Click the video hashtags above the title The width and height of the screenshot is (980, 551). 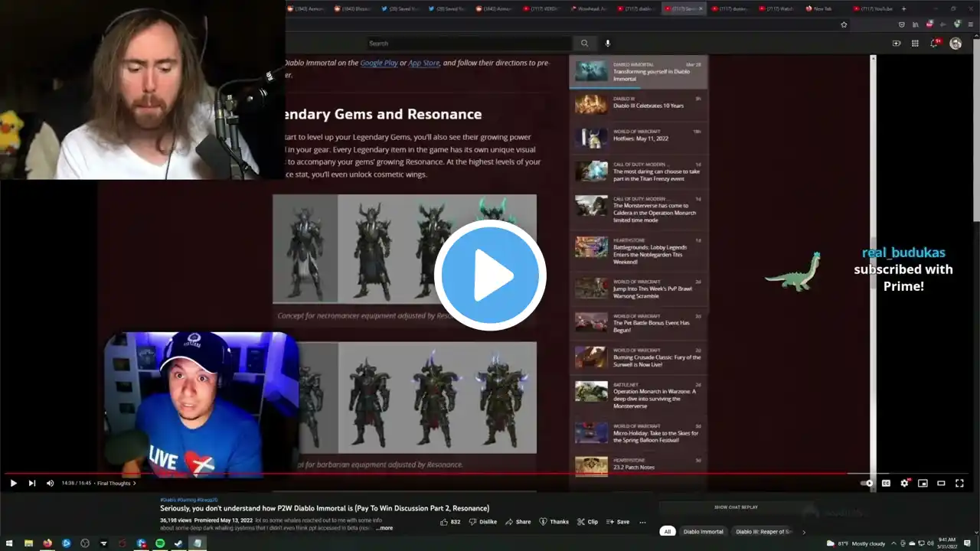tap(188, 500)
